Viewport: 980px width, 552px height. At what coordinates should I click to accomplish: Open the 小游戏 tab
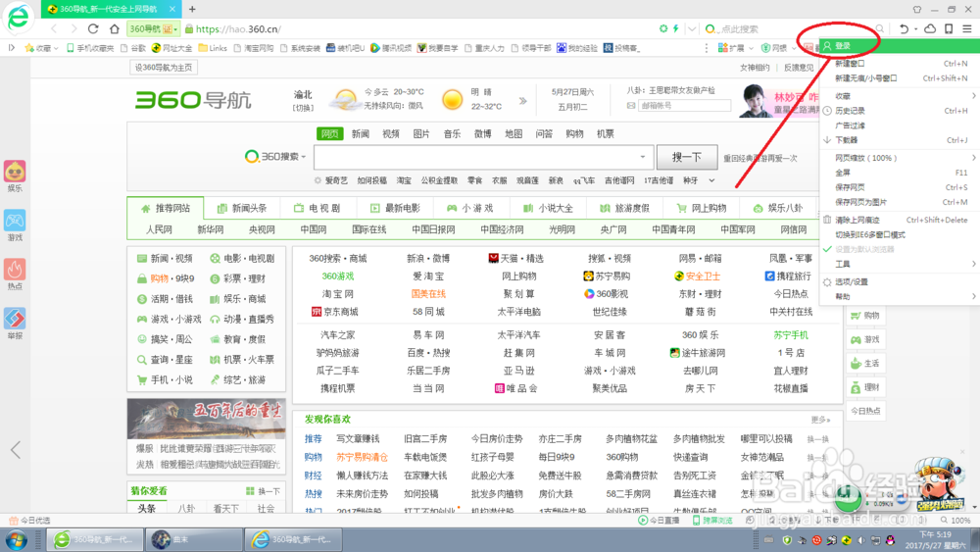click(x=470, y=208)
